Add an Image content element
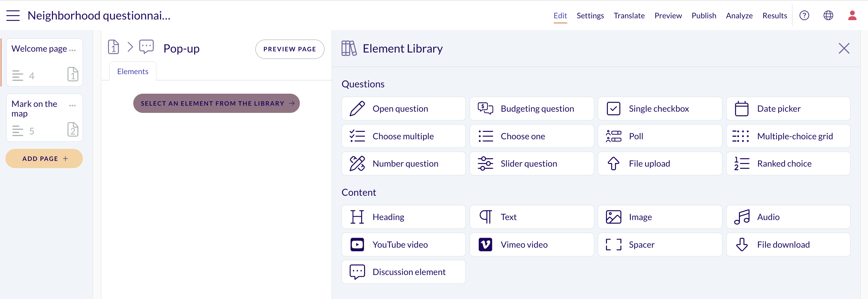 (x=660, y=217)
